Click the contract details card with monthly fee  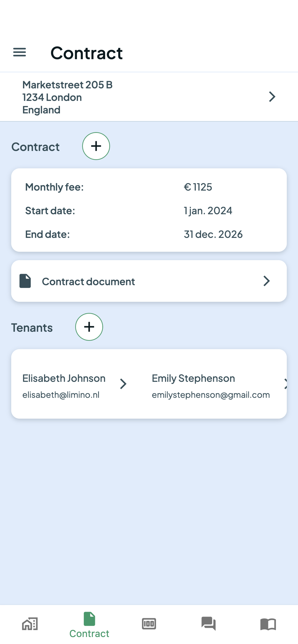(149, 210)
